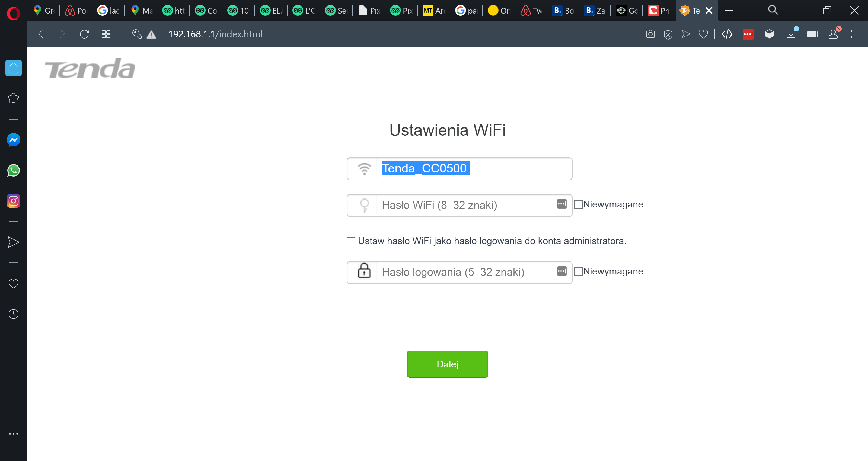Open the red password manager extension

[x=748, y=34]
